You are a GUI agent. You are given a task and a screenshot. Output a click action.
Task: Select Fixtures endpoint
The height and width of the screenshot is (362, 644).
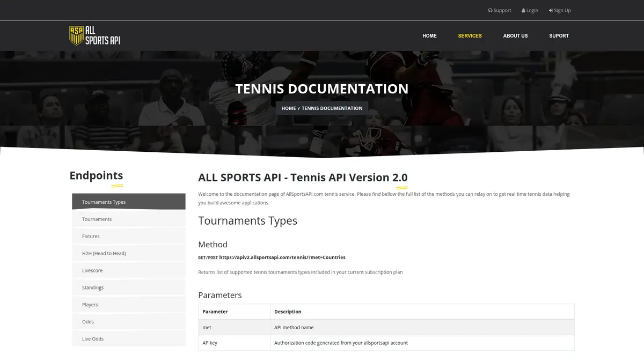coord(129,236)
